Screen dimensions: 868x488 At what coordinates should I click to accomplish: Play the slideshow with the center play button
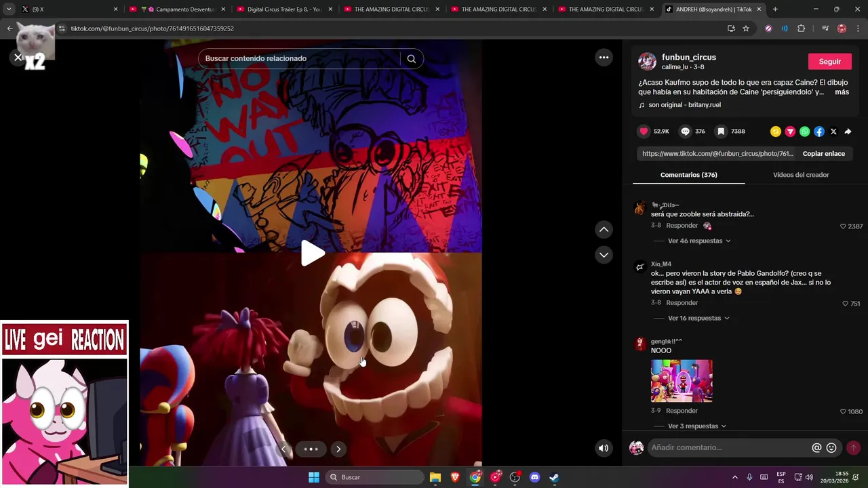click(x=312, y=253)
